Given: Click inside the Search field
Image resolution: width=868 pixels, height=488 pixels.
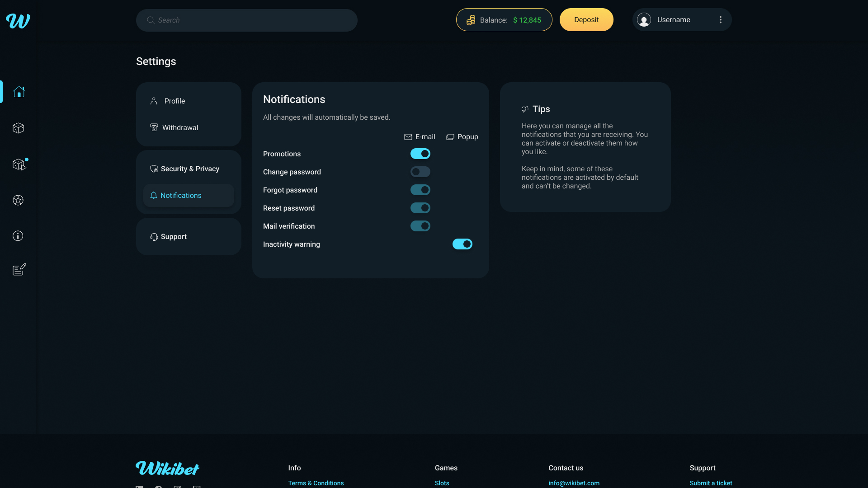Looking at the screenshot, I should (x=246, y=20).
